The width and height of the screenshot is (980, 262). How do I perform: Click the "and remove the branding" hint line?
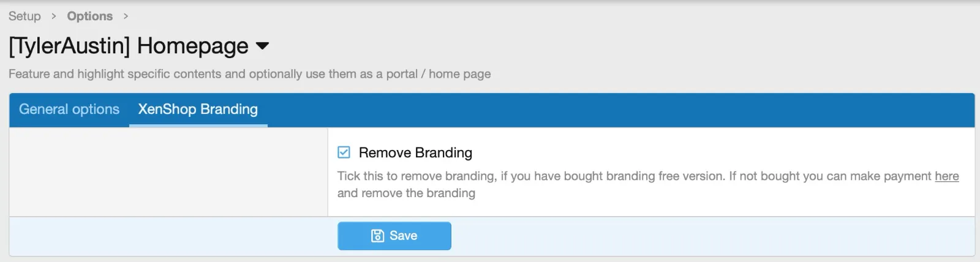coord(406,193)
